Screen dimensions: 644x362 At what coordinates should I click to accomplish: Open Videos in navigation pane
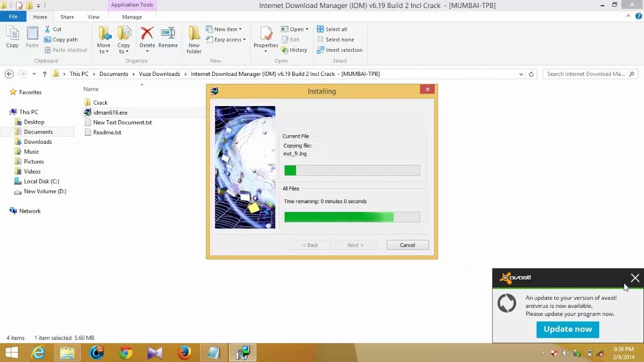coord(32,171)
